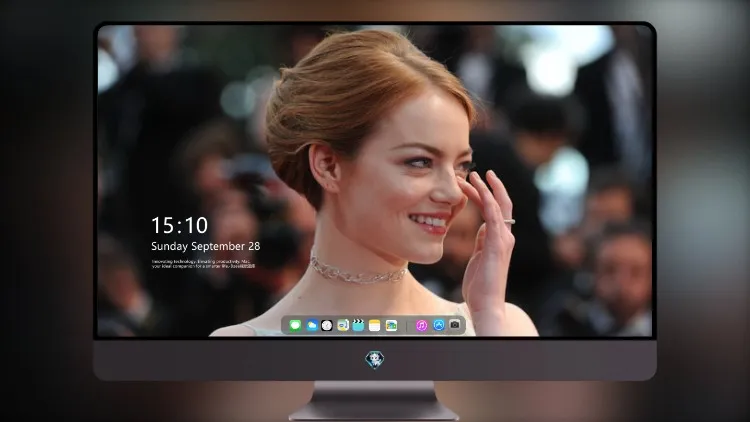Launch the clapperboard video app in the dock
The height and width of the screenshot is (422, 750).
(358, 325)
